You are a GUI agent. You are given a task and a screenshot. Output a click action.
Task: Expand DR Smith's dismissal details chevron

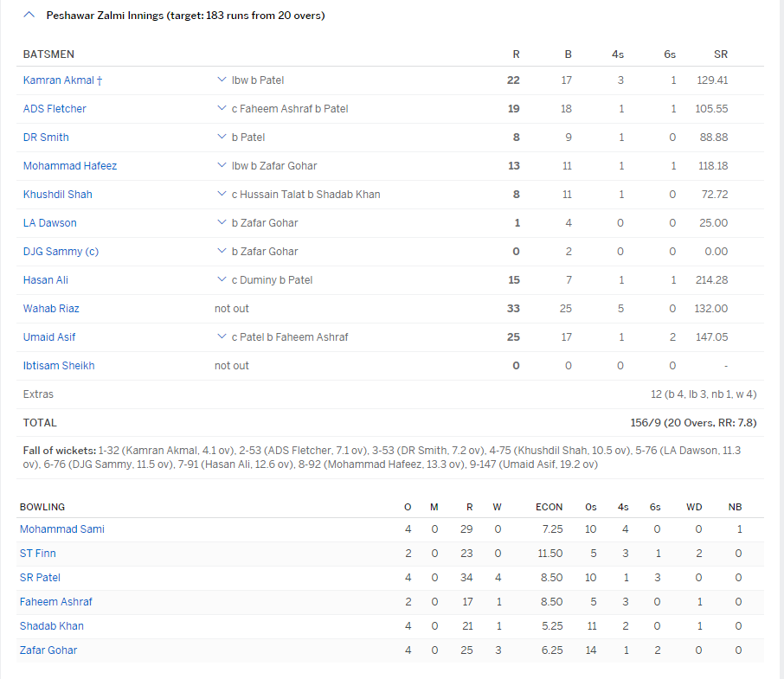coord(222,138)
